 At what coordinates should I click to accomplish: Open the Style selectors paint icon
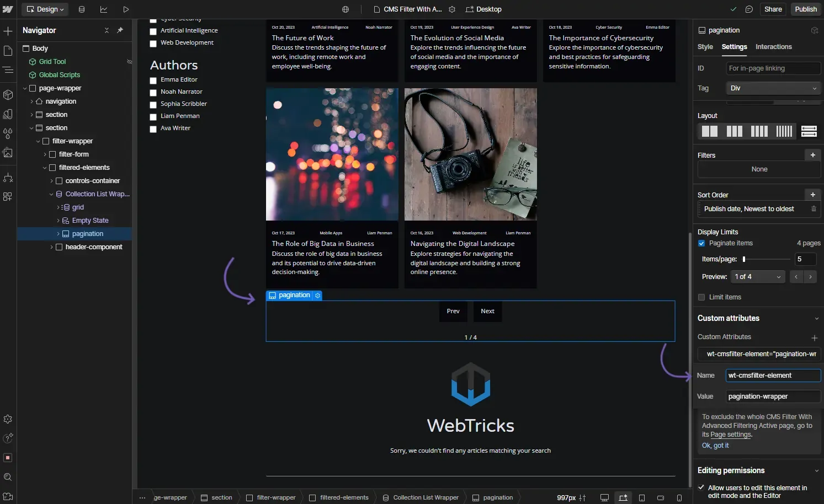(8, 114)
